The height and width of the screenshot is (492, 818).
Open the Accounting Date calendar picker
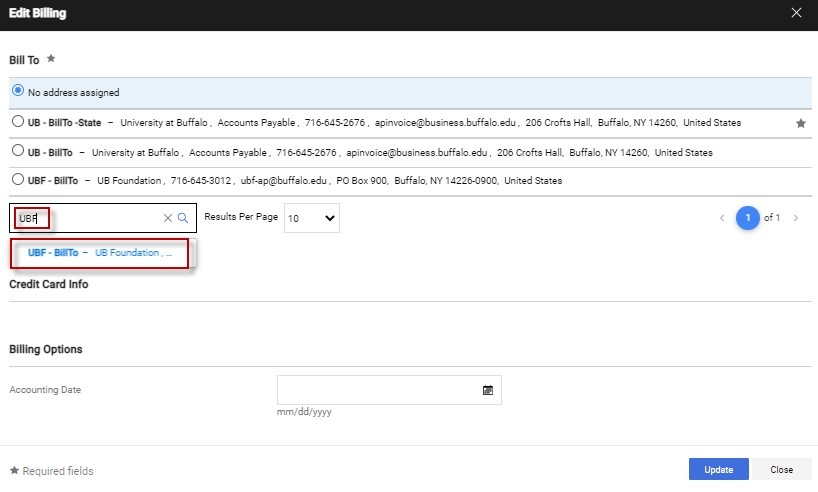pyautogui.click(x=488, y=390)
